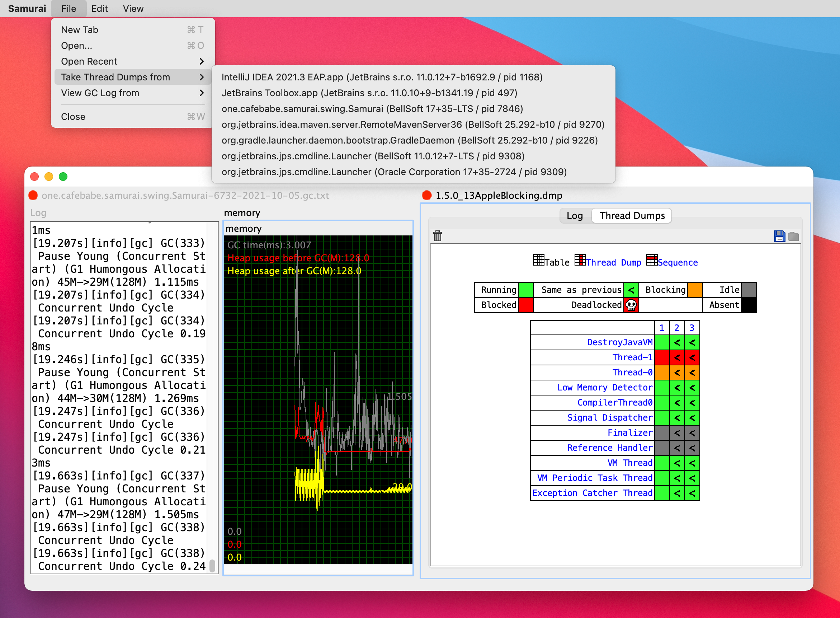Click Thread-0 arrow cell in dump 3
This screenshot has height=618, width=840.
[x=692, y=373]
